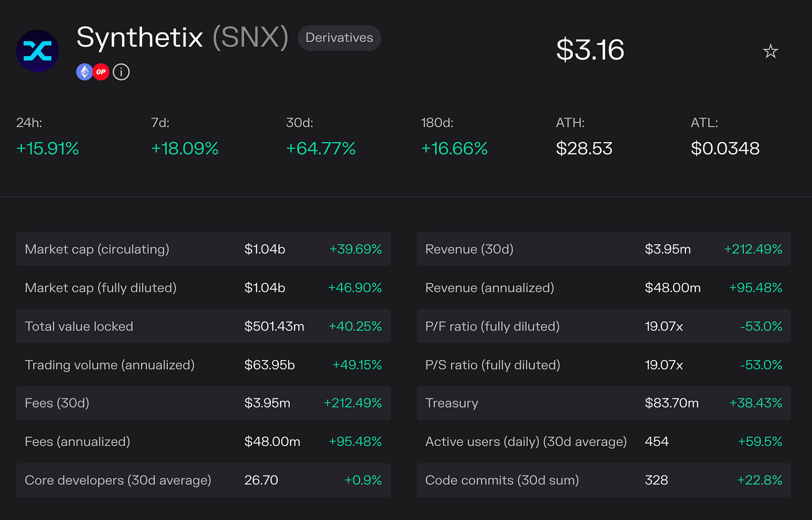The image size is (812, 520).
Task: Click the Optimism OP chain icon
Action: [x=101, y=72]
